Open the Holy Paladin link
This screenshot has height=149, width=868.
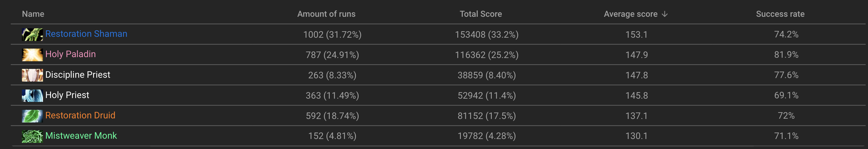pyautogui.click(x=70, y=54)
